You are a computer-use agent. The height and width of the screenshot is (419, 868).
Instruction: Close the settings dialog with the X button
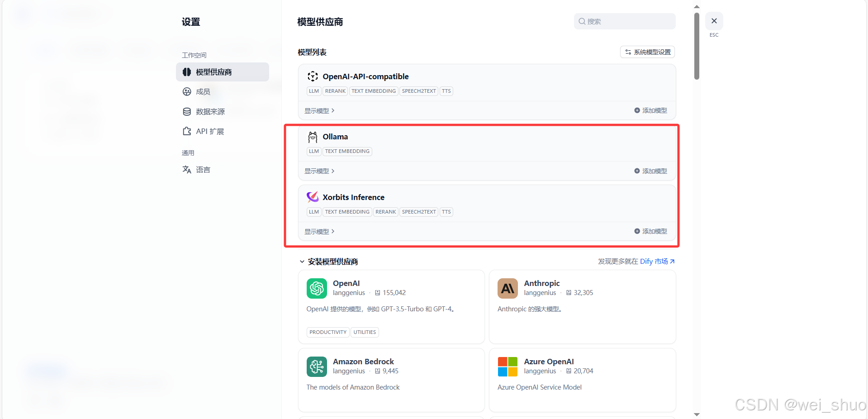tap(714, 21)
